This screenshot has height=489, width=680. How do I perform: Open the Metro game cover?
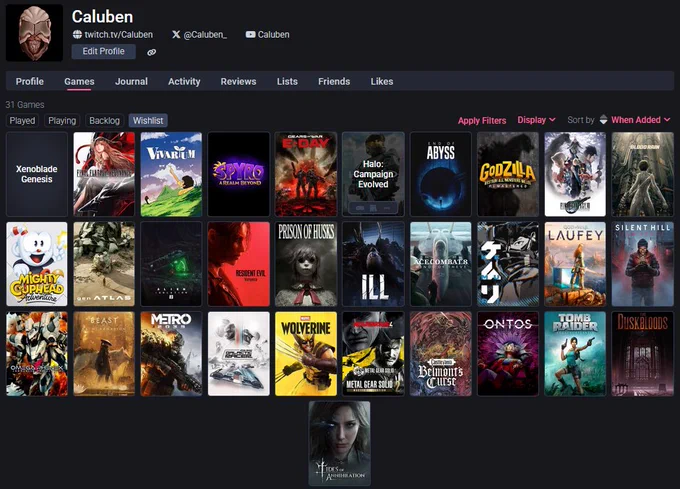point(171,354)
